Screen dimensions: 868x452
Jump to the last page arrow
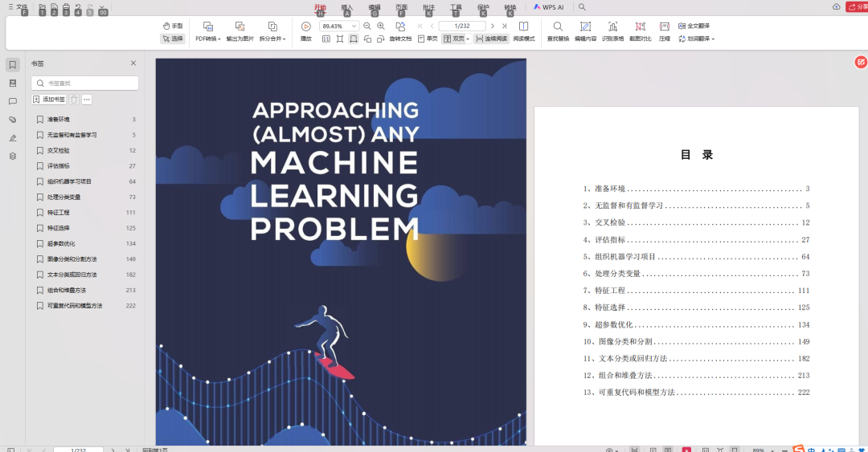coord(504,26)
